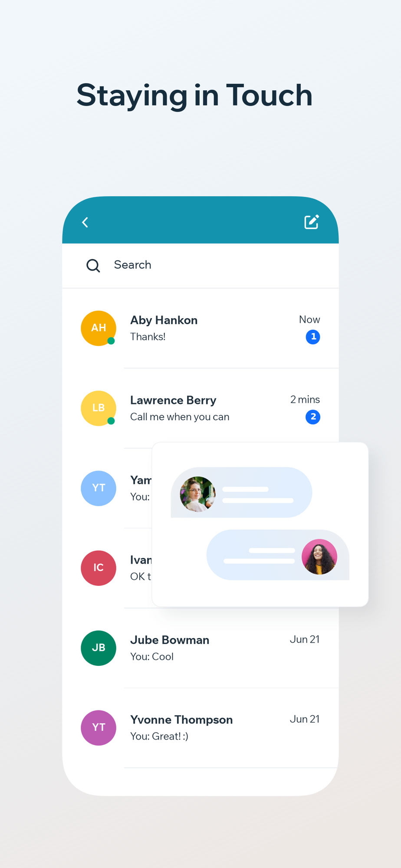Viewport: 401px width, 868px height.
Task: Click the search magnifier icon
Action: 93,266
